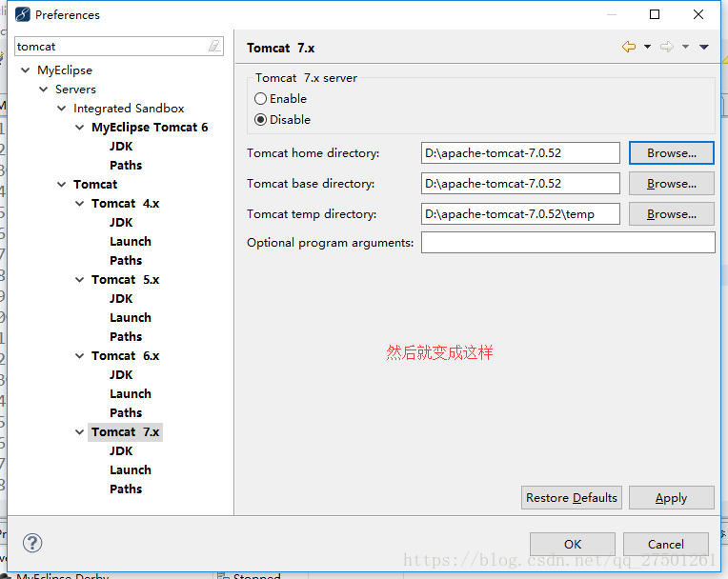Open back history dropdown arrow

647,47
